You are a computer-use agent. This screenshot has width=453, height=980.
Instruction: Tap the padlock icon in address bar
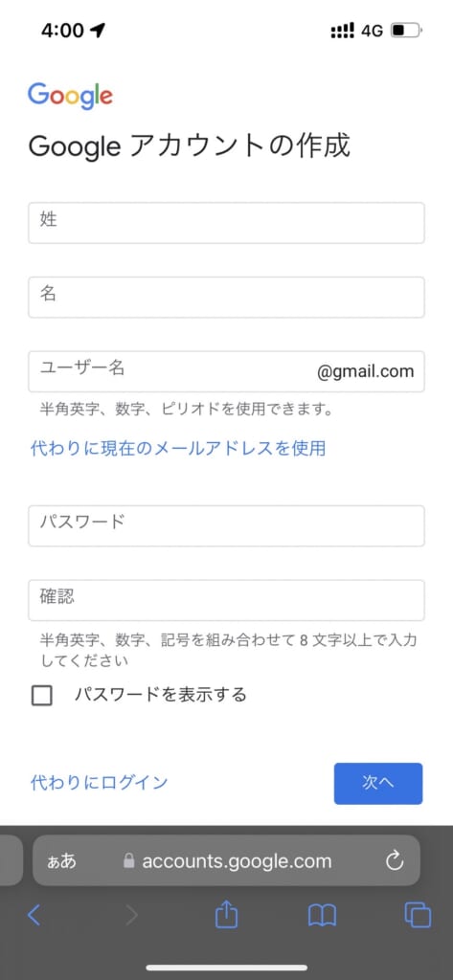[x=129, y=861]
